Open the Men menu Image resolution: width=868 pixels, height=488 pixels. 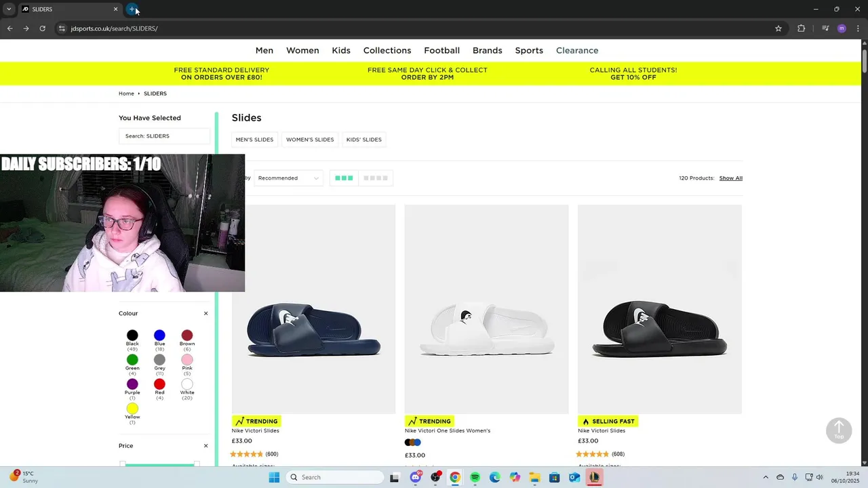point(264,51)
